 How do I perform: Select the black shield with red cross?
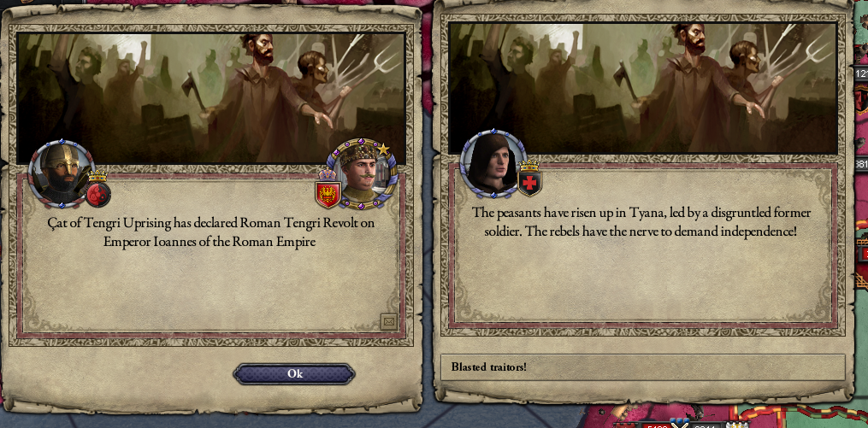[x=529, y=184]
